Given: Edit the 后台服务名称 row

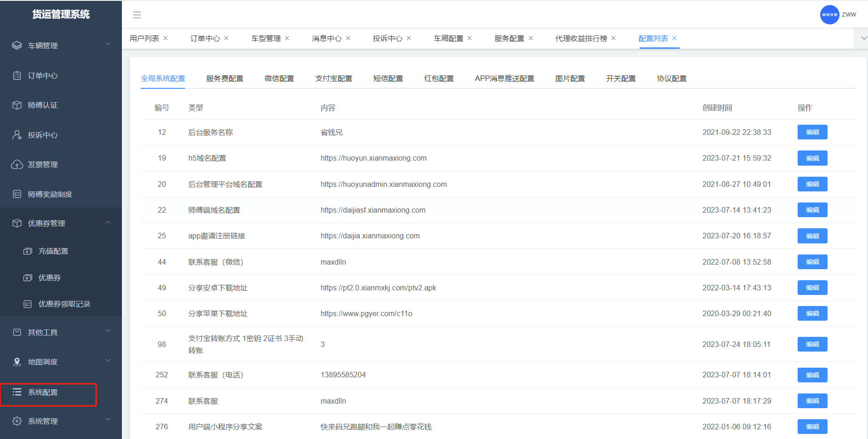Looking at the screenshot, I should click(x=812, y=132).
